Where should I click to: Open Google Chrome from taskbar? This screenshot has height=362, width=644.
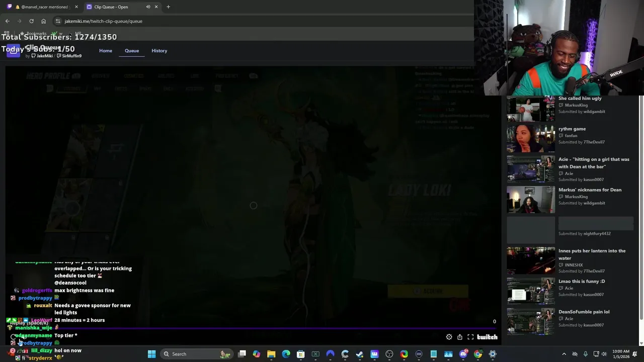478,354
